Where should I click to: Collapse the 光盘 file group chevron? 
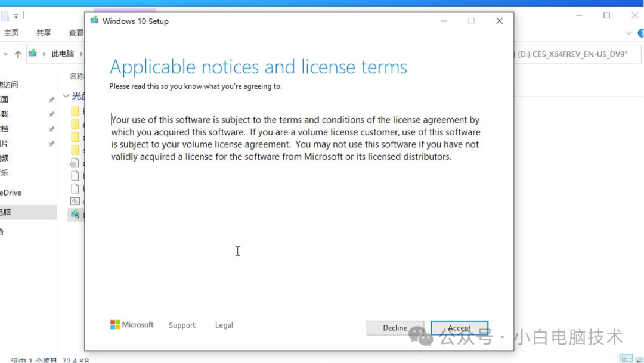coord(66,96)
